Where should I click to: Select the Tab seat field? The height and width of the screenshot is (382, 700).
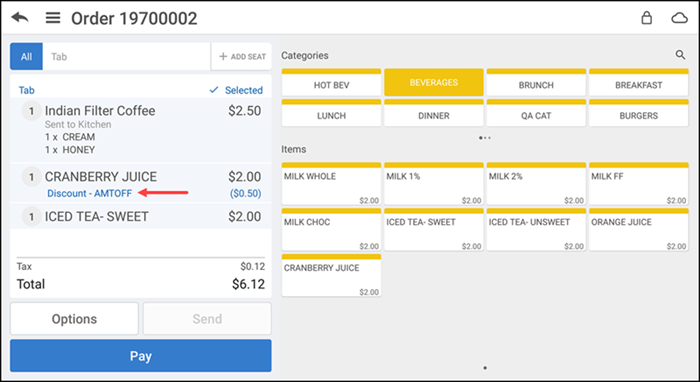126,57
